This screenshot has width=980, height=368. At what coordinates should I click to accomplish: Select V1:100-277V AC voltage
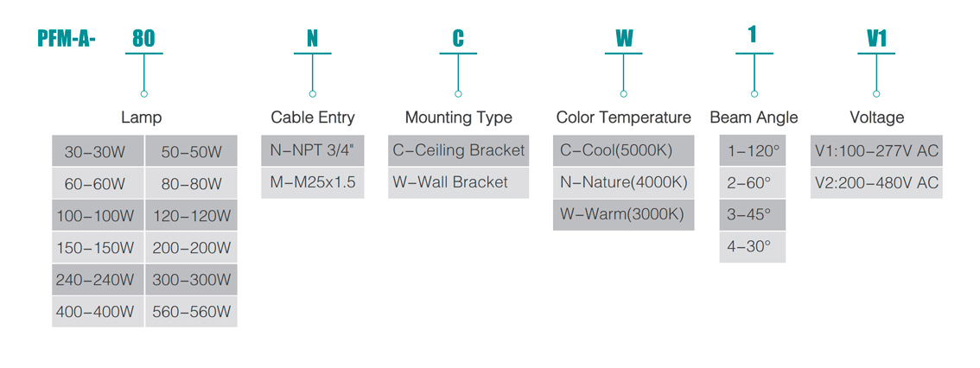coord(876,151)
